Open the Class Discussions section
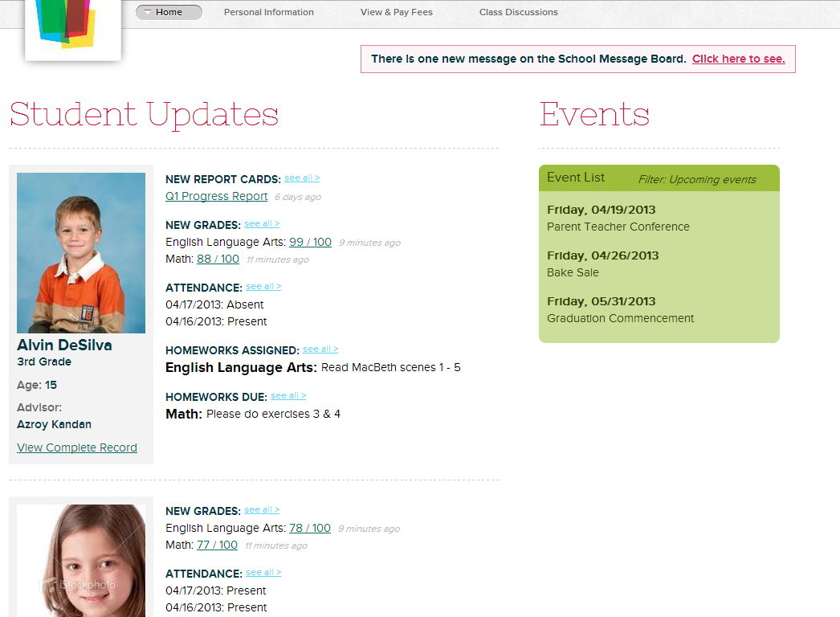 (518, 12)
